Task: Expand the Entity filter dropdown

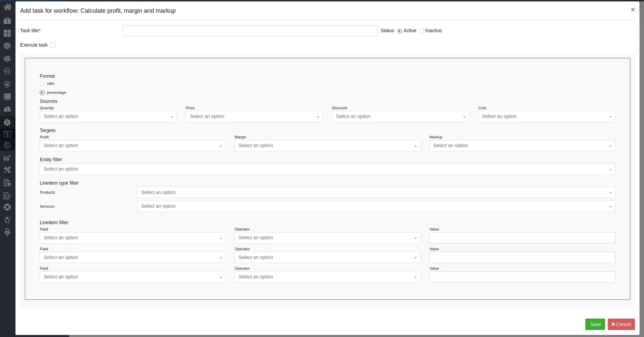Action: coord(327,169)
